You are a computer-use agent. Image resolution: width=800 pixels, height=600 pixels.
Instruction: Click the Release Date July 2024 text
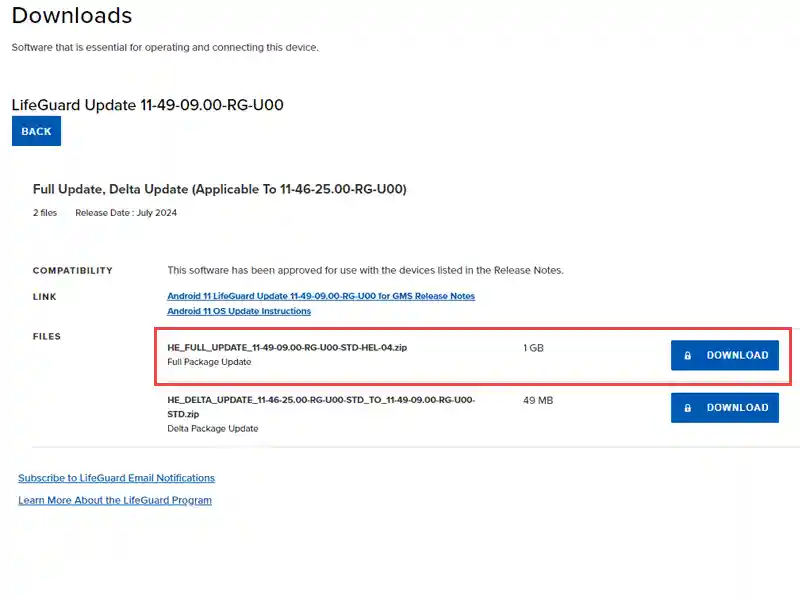(x=126, y=213)
